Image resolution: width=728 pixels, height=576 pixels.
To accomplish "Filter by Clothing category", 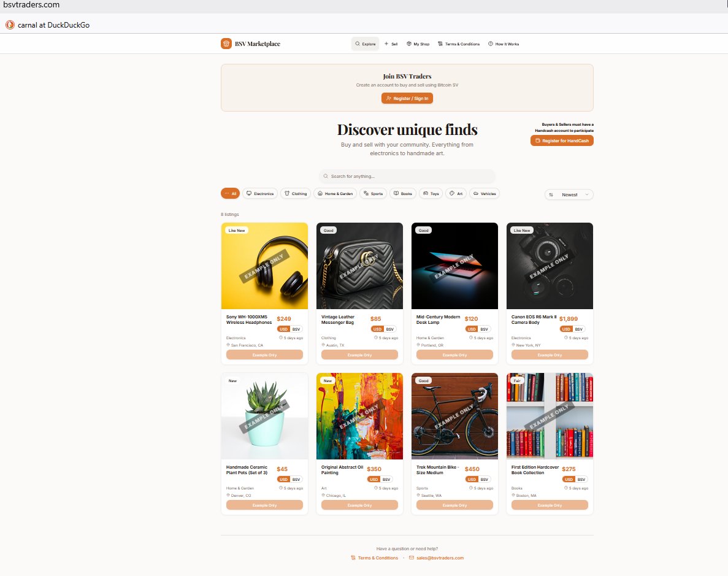I will tap(296, 193).
